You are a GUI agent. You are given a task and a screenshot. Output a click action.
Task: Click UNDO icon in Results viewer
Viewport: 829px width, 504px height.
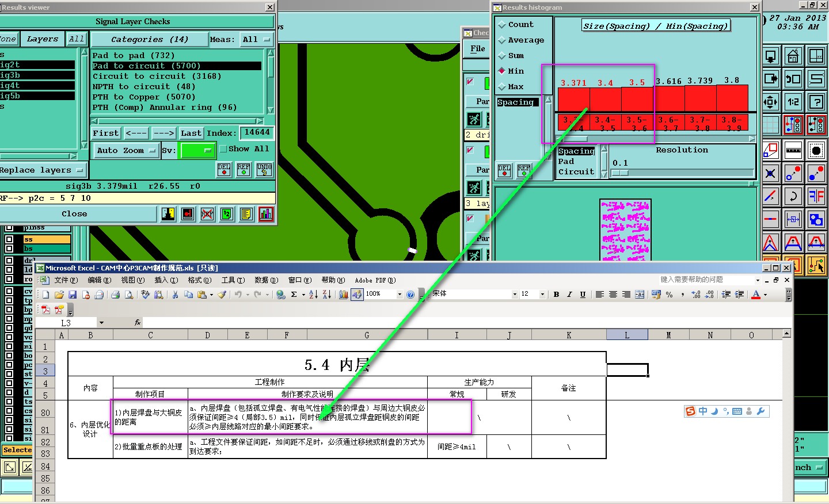[x=264, y=169]
